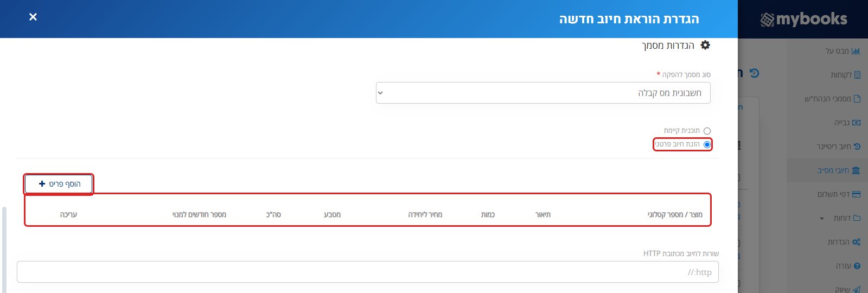Open מסמכי הנהח"ש document icon in sidebar

click(x=857, y=99)
